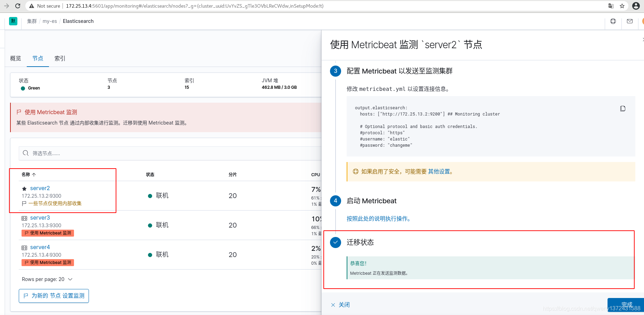Click the browser address bar URL
Image resolution: width=644 pixels, height=315 pixels.
pos(195,6)
